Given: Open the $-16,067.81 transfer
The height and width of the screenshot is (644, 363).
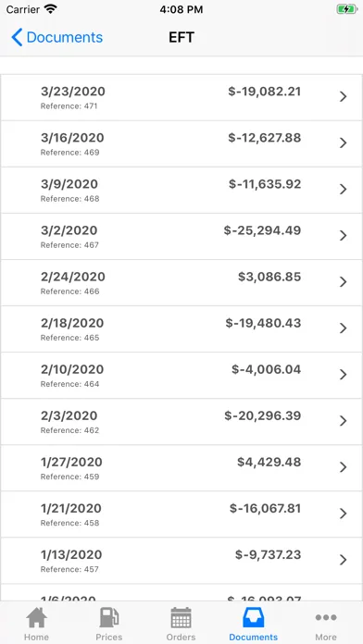Looking at the screenshot, I should [181, 514].
